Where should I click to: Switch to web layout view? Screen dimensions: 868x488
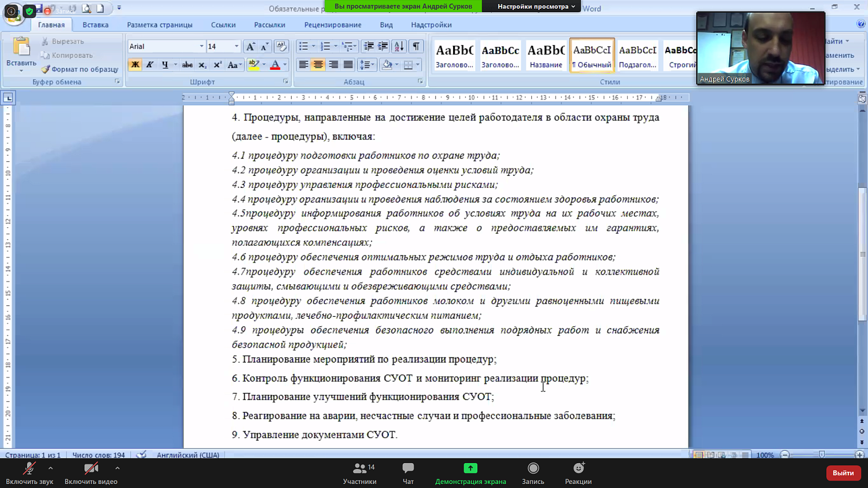pyautogui.click(x=722, y=455)
